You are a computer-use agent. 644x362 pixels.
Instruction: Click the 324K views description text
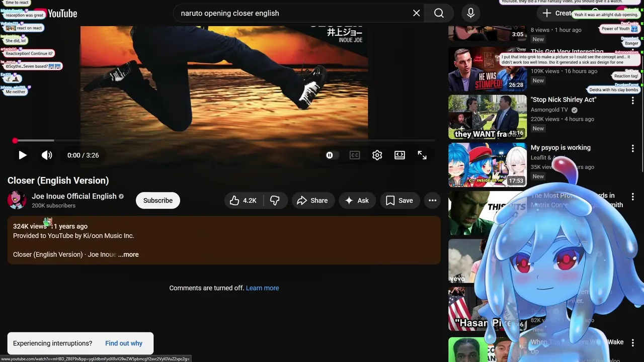point(30,226)
